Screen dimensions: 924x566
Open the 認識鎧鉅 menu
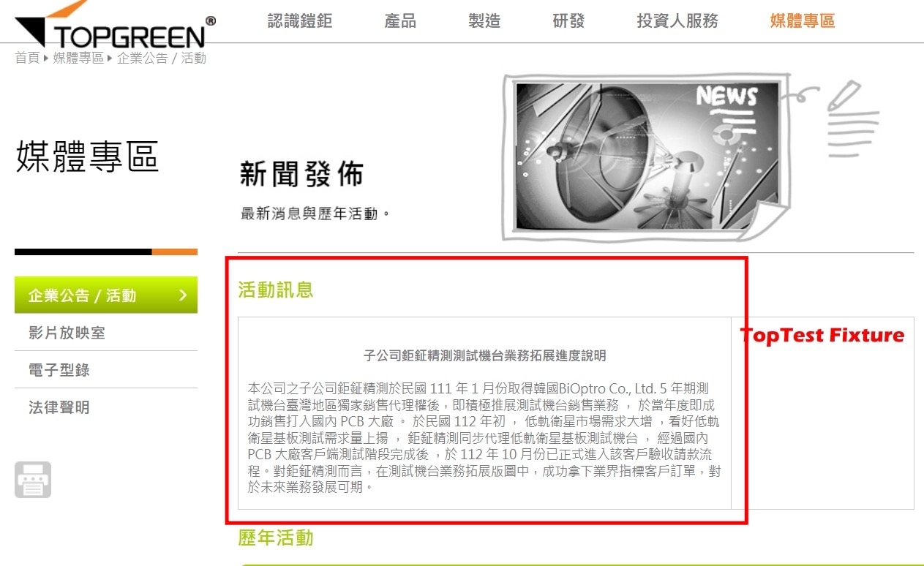pyautogui.click(x=300, y=21)
